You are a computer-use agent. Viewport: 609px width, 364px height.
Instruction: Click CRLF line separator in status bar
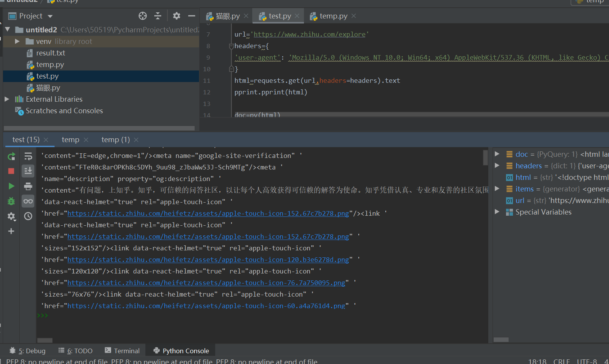click(562, 361)
